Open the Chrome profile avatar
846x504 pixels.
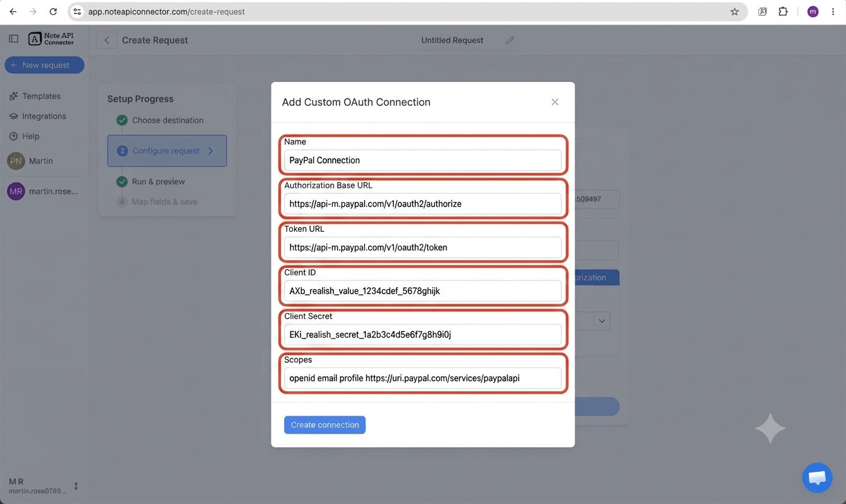(813, 11)
